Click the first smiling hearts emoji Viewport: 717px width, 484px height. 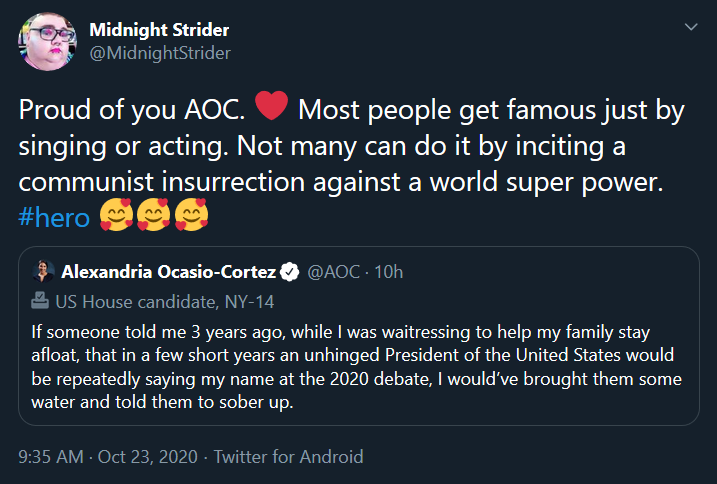118,216
